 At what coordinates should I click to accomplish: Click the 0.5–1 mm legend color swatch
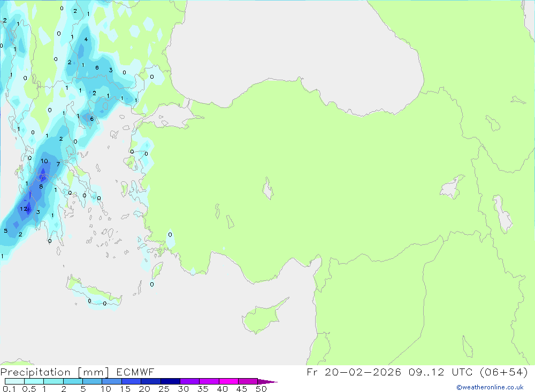34,381
